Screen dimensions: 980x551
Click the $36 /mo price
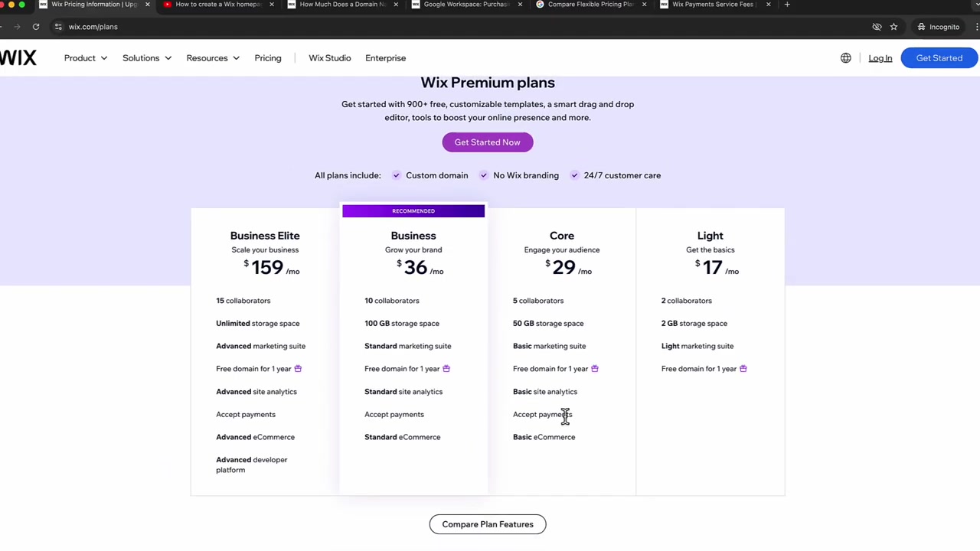coord(420,267)
